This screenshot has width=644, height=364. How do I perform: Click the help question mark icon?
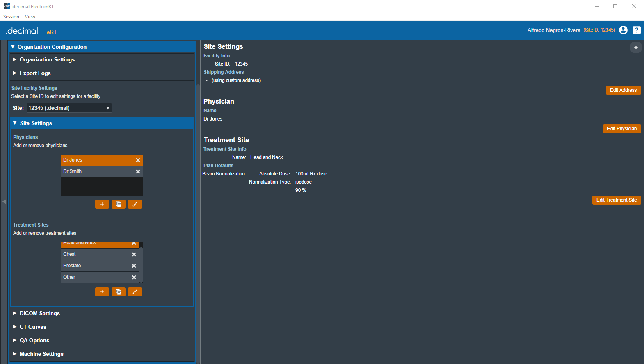click(637, 30)
